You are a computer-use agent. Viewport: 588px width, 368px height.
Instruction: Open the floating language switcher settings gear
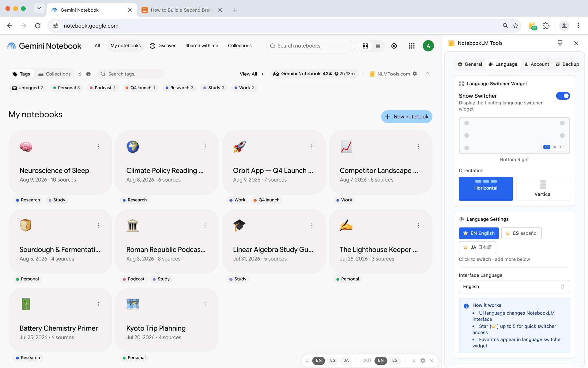click(423, 361)
